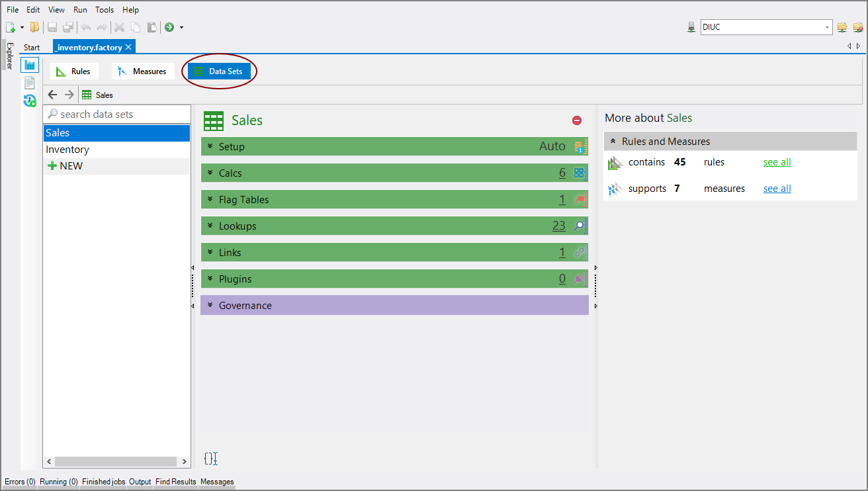The width and height of the screenshot is (868, 491).
Task: Click the Links chain icon on its section bar
Action: pyautogui.click(x=580, y=252)
